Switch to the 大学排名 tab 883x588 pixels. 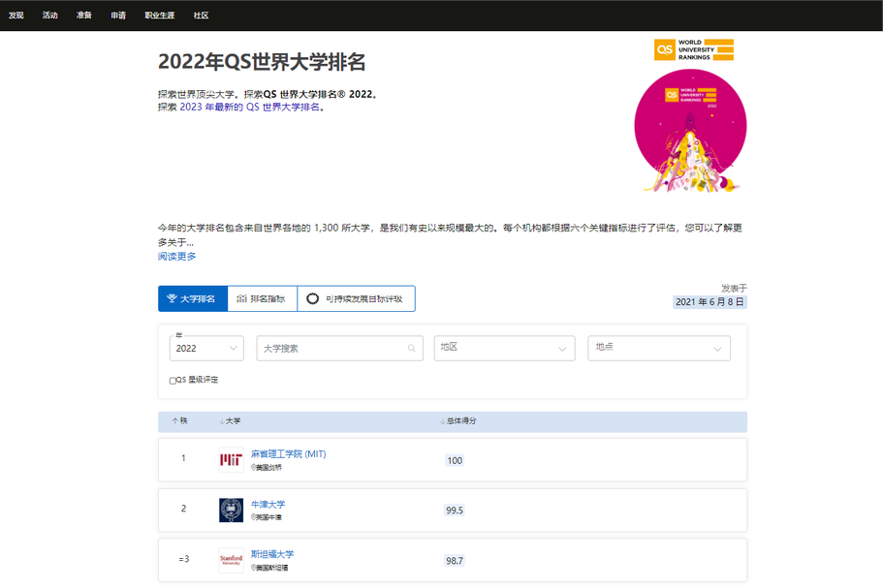[x=193, y=298]
